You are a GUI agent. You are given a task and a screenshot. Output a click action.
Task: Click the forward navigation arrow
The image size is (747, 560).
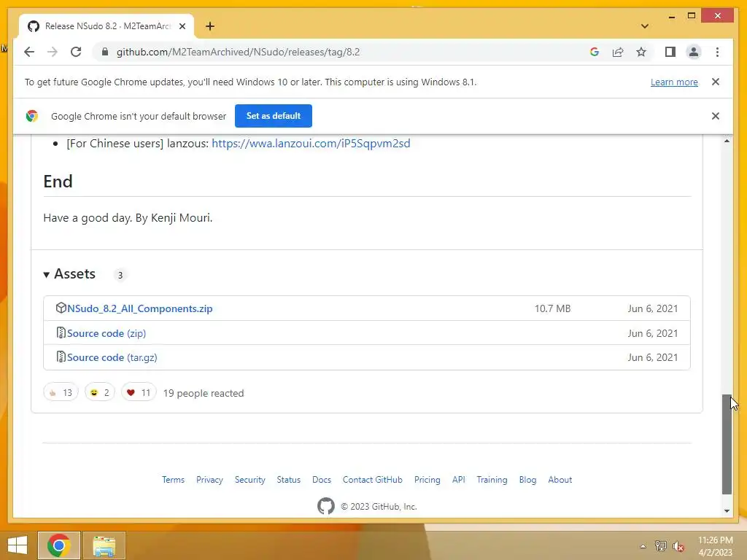click(53, 52)
